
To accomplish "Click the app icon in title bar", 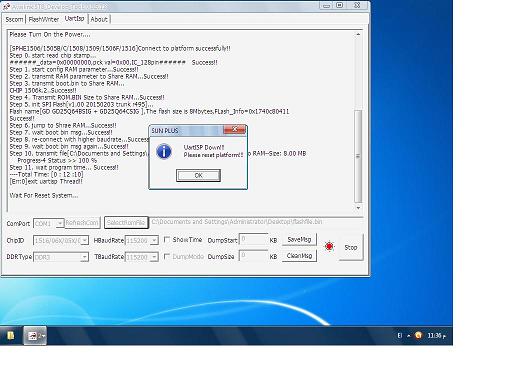I will [x=7, y=6].
